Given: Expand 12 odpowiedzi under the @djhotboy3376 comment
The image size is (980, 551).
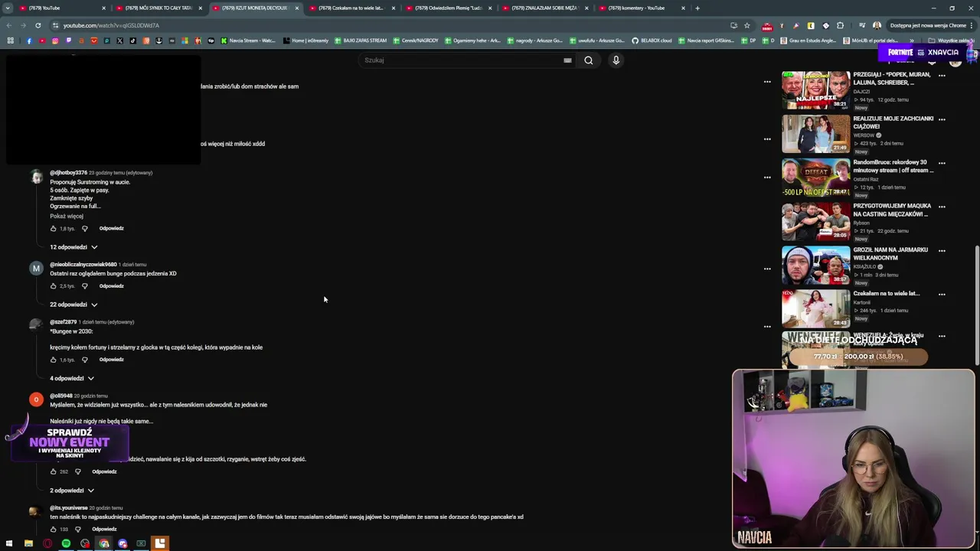Looking at the screenshot, I should [x=73, y=247].
